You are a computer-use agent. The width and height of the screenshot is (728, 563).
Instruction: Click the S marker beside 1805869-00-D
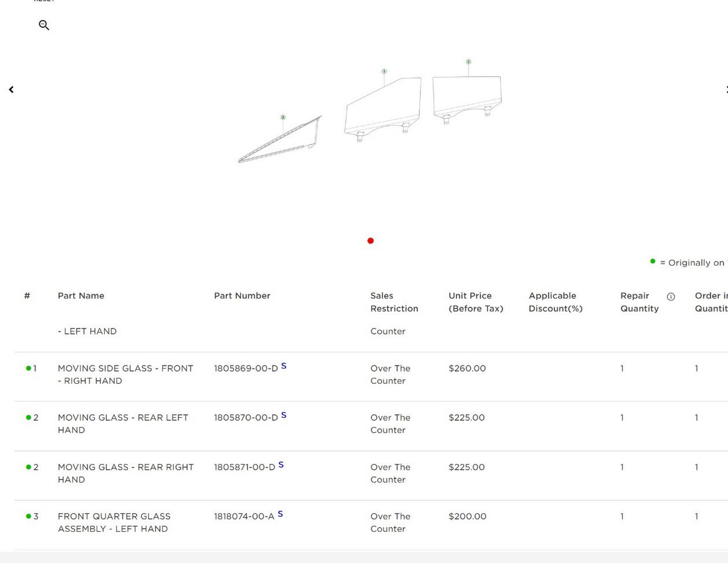[284, 366]
